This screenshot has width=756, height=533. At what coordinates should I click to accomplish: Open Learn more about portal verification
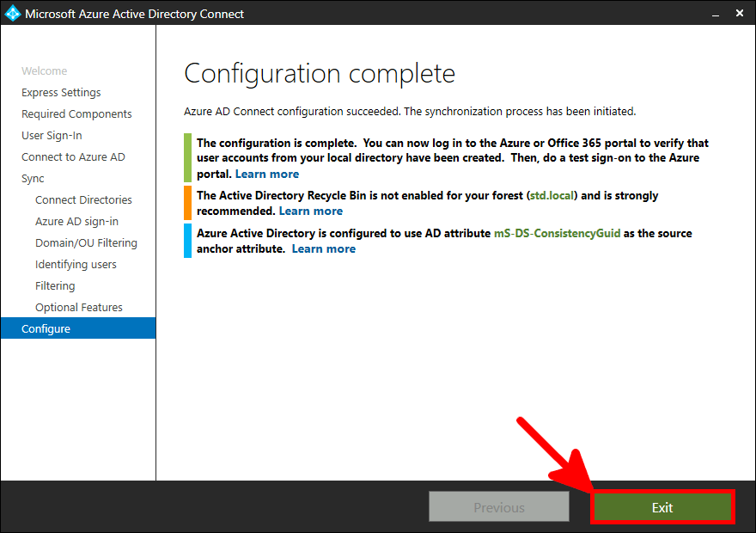(x=266, y=174)
